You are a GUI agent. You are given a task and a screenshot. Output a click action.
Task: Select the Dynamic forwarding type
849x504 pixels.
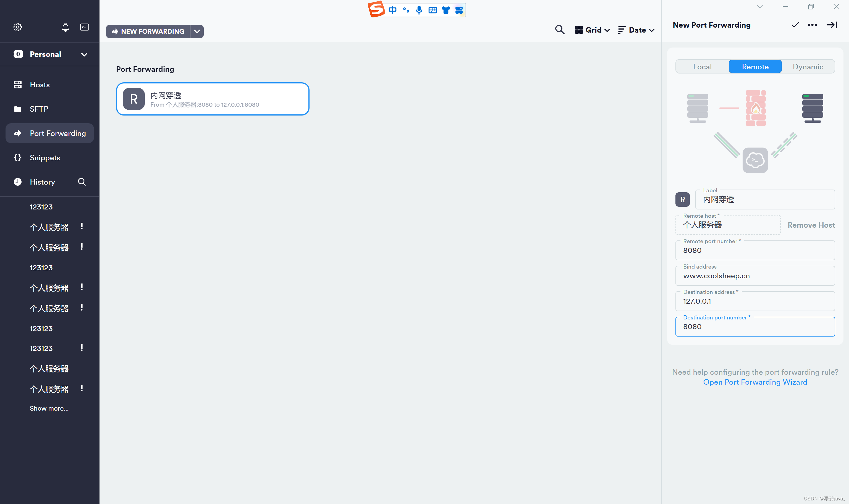click(808, 67)
